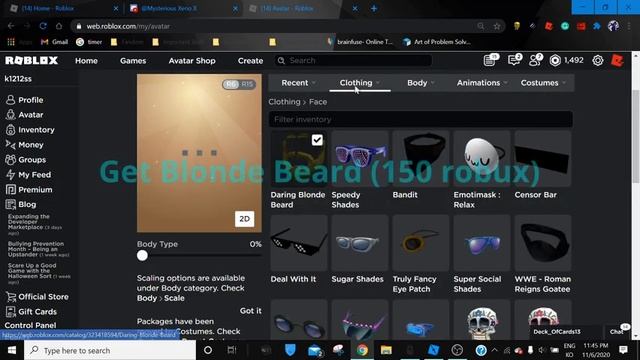Expand the Recent dropdown
The height and width of the screenshot is (360, 640).
[x=298, y=83]
